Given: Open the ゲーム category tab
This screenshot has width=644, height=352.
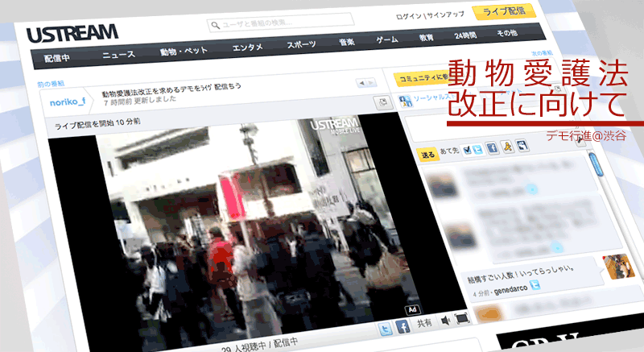Looking at the screenshot, I should point(387,39).
